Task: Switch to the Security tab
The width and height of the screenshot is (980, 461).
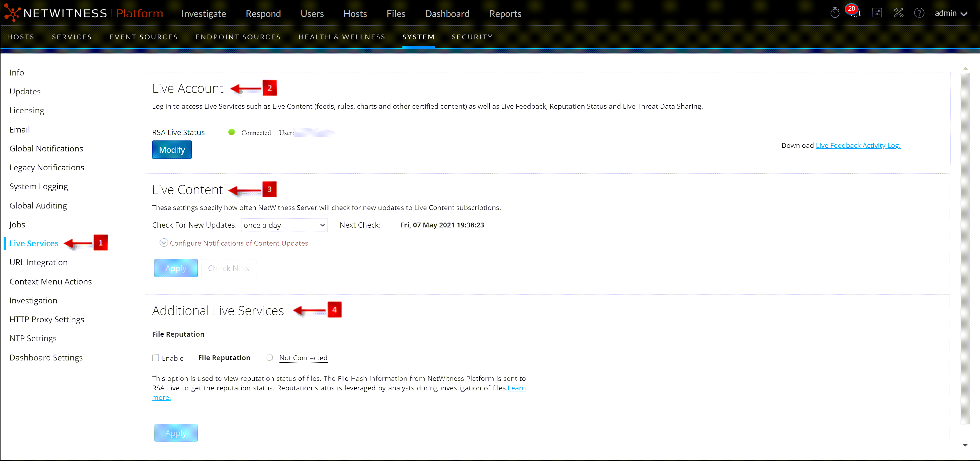Action: (472, 37)
